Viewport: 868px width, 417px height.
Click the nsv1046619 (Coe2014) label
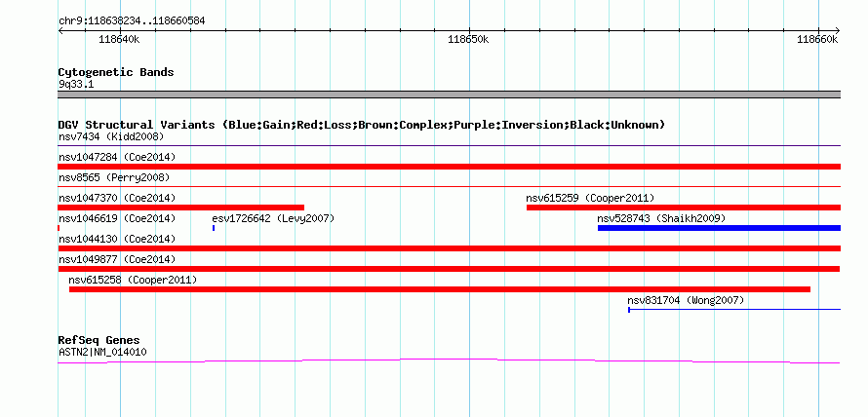[x=117, y=218]
